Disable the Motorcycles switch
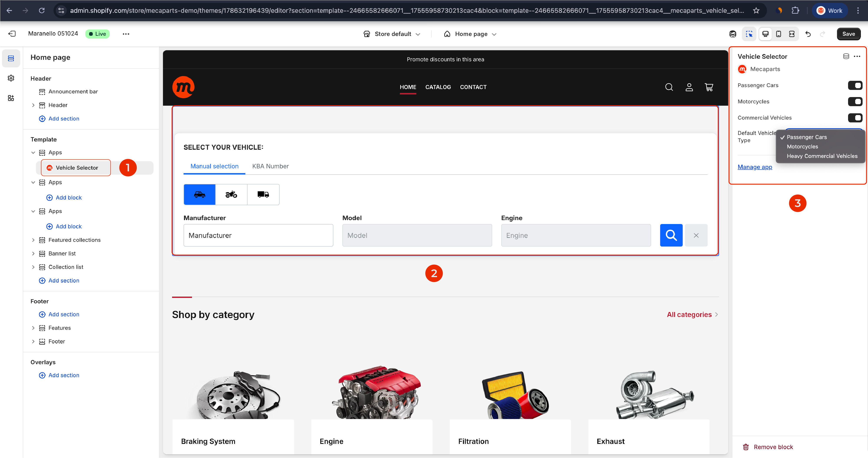The width and height of the screenshot is (868, 458). click(855, 101)
